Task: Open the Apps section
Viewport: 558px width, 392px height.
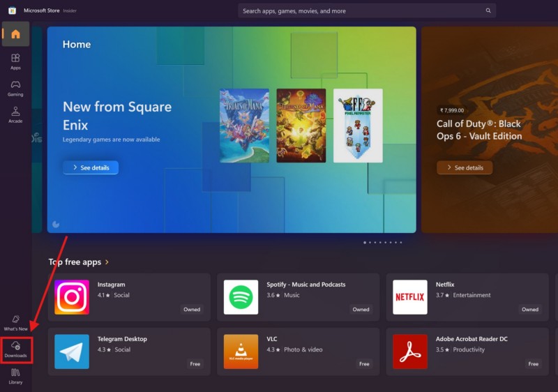Action: point(15,61)
